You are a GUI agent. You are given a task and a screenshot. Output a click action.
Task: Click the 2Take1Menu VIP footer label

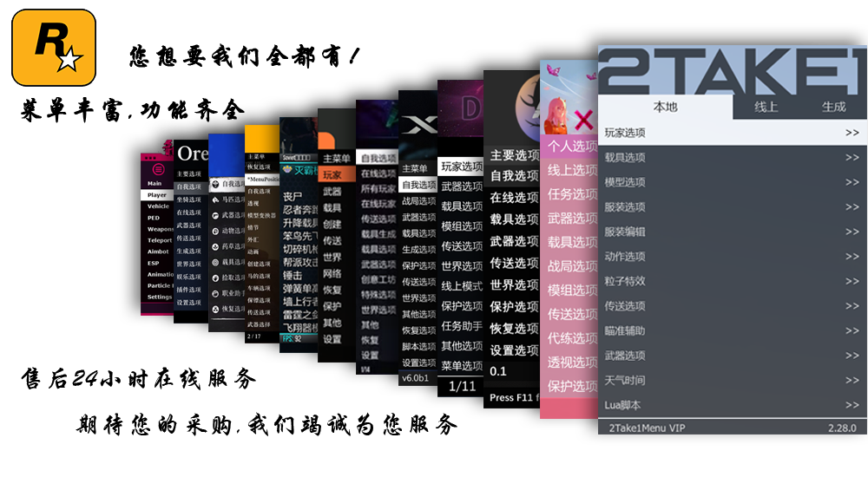tap(647, 428)
